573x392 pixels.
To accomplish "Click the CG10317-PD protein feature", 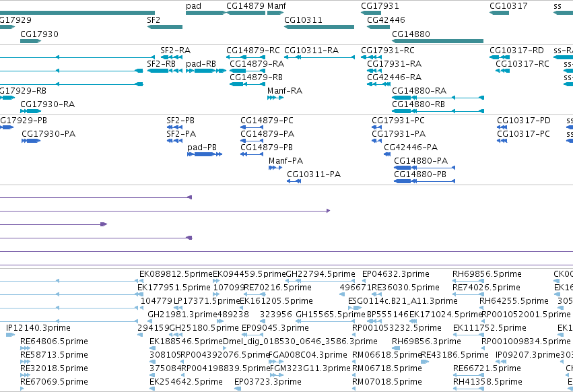I will (x=502, y=127).
